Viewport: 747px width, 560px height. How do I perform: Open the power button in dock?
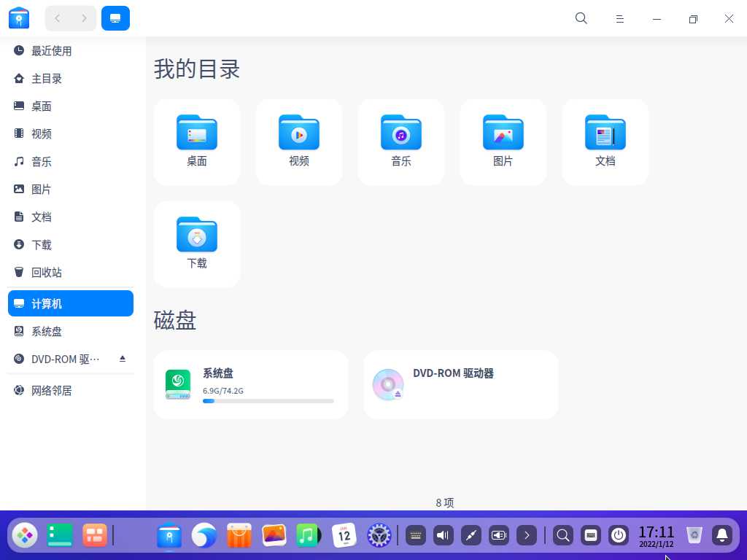[619, 535]
